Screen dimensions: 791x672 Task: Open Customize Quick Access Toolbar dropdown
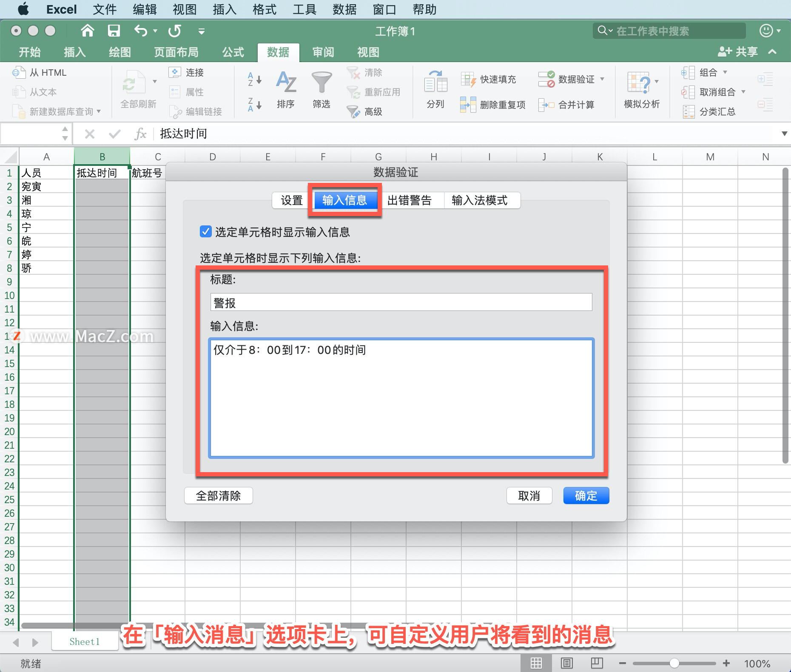point(202,31)
